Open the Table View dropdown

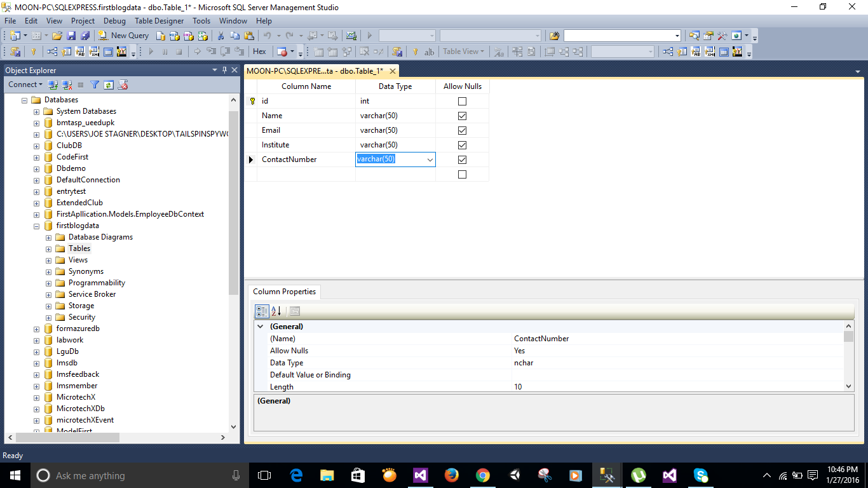(464, 51)
